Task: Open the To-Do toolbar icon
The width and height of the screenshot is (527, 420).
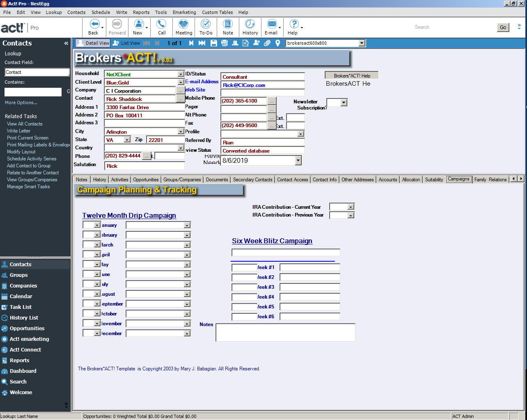Action: [x=206, y=24]
